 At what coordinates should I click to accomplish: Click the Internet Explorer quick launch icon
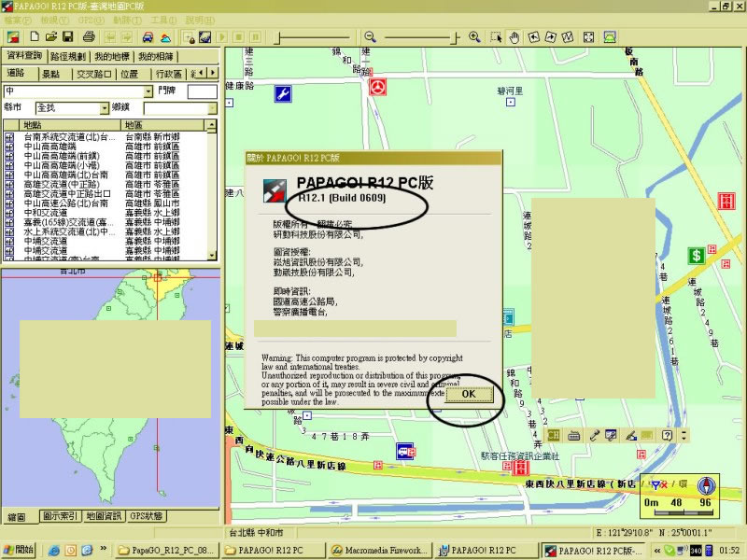(54, 551)
